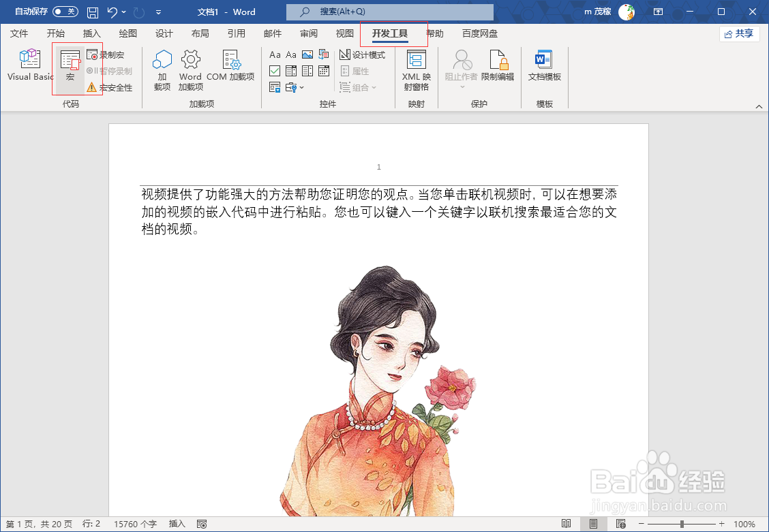
Task: Switch to the 视图 tab
Action: [345, 33]
